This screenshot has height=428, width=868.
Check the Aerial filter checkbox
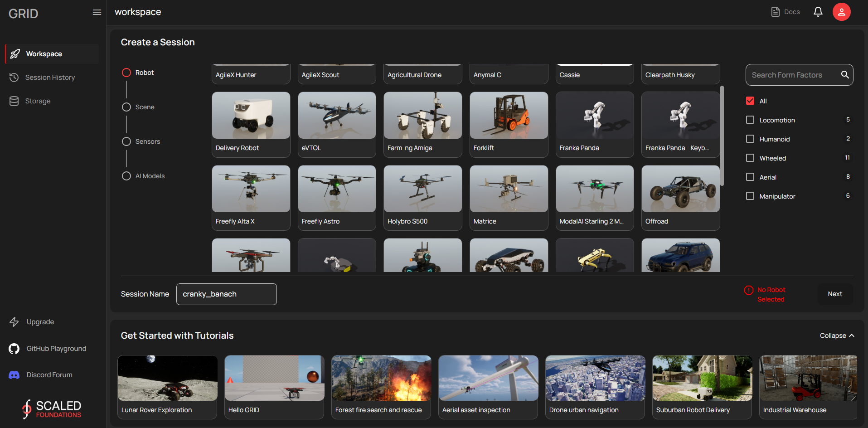(750, 177)
